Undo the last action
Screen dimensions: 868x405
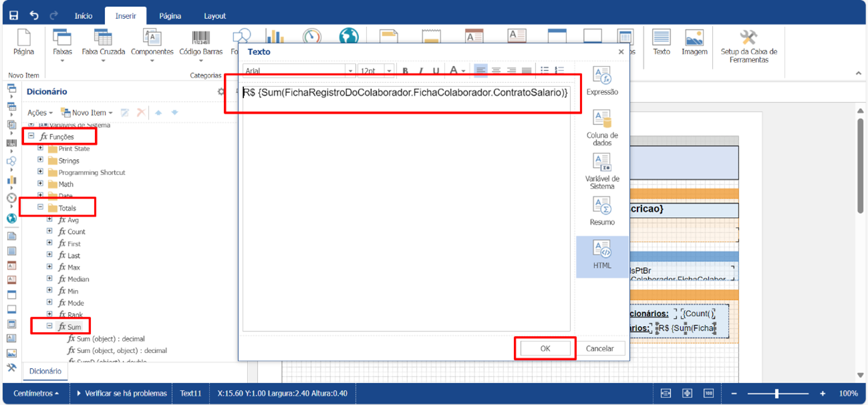coord(34,15)
